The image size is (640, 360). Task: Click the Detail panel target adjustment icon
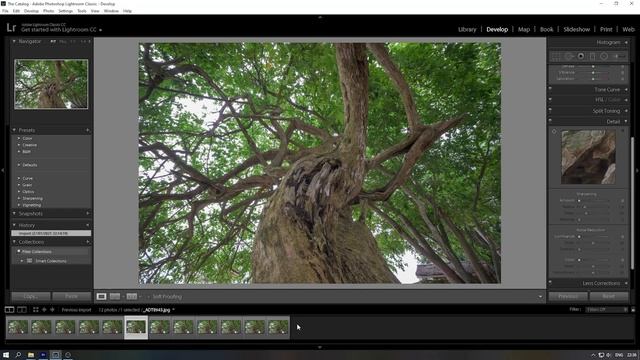(554, 131)
